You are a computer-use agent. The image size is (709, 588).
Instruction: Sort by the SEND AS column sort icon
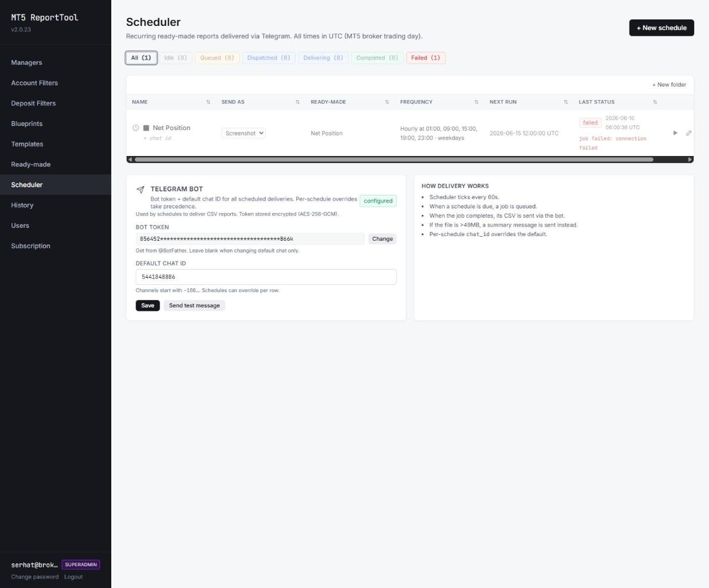click(297, 102)
